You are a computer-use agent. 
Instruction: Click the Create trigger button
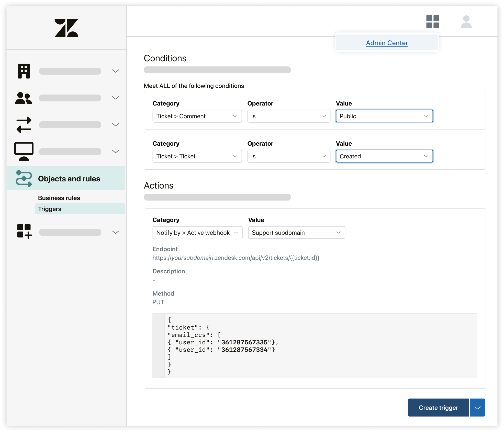point(438,407)
